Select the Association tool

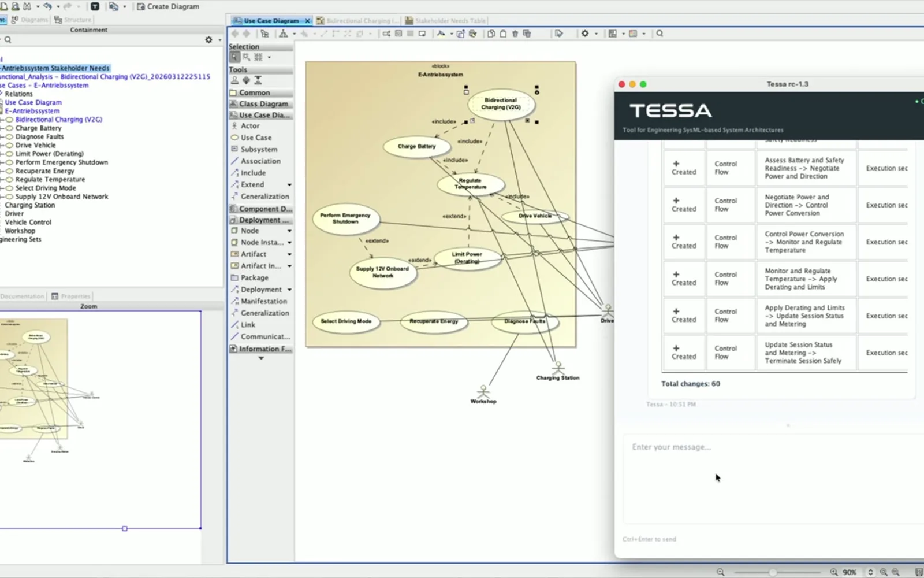[260, 161]
